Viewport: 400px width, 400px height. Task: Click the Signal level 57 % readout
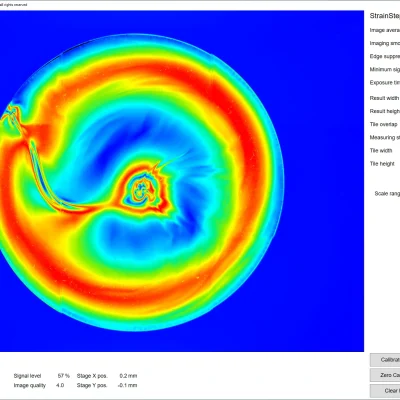coord(42,376)
